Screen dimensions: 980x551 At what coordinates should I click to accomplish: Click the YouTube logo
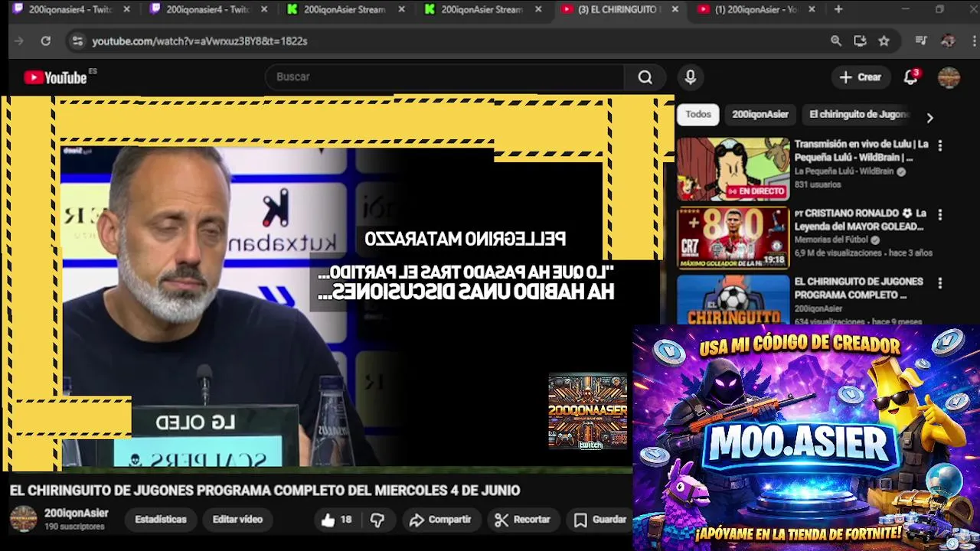tap(55, 77)
